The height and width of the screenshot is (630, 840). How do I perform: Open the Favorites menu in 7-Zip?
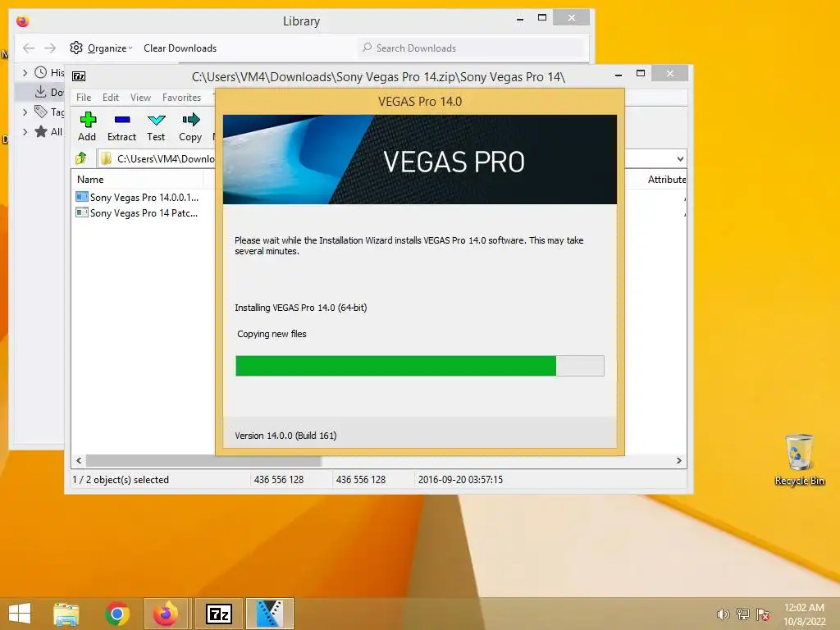click(181, 98)
